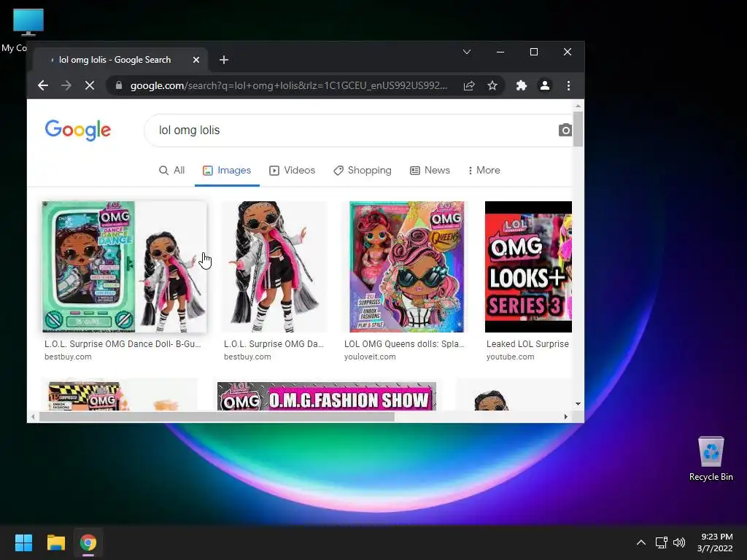Open the tab search dropdown chevron

(467, 52)
